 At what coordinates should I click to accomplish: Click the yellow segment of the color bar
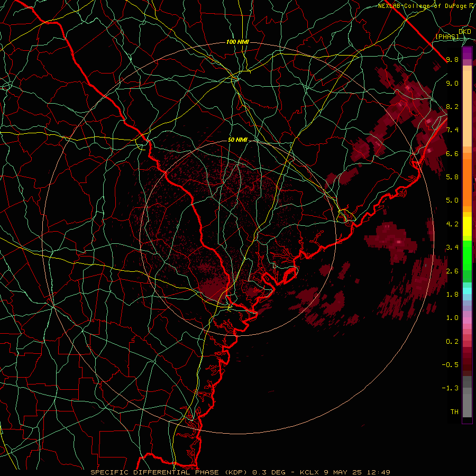[467, 226]
